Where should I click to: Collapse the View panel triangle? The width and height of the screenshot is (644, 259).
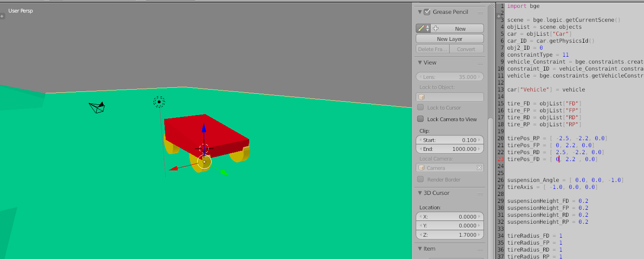coord(419,63)
